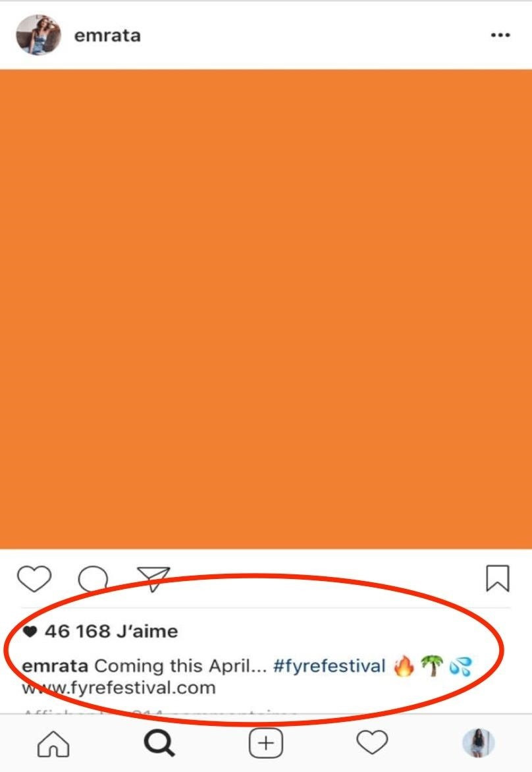This screenshot has height=772, width=532.
Task: Tap emrata username in the caption
Action: coord(55,666)
